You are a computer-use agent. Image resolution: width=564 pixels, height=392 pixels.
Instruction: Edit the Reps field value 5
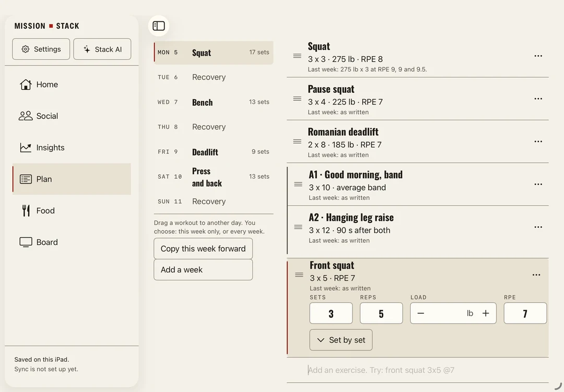coord(381,313)
